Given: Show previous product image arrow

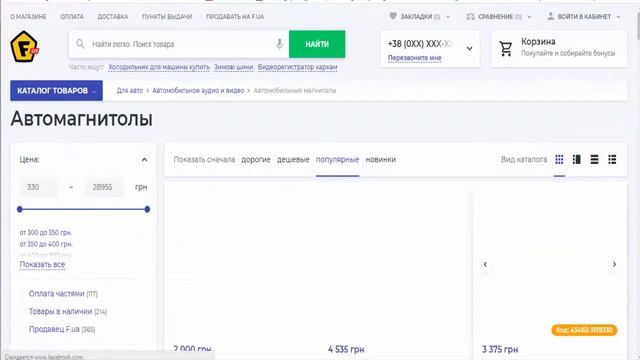Looking at the screenshot, I should point(485,264).
